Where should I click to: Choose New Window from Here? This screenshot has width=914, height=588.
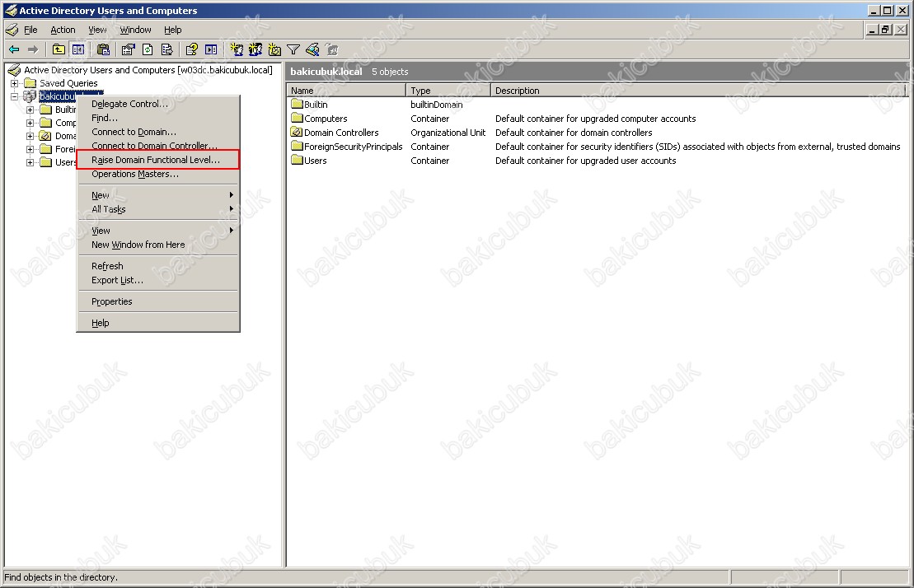coord(158,245)
